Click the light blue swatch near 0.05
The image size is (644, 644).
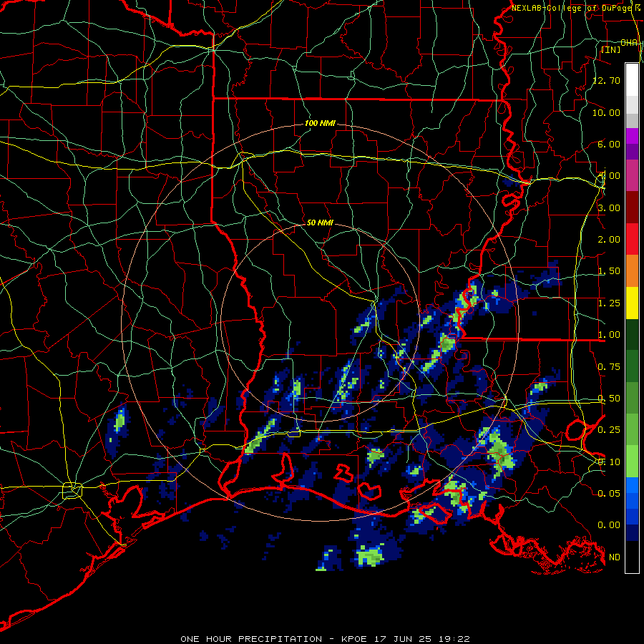pyautogui.click(x=632, y=485)
